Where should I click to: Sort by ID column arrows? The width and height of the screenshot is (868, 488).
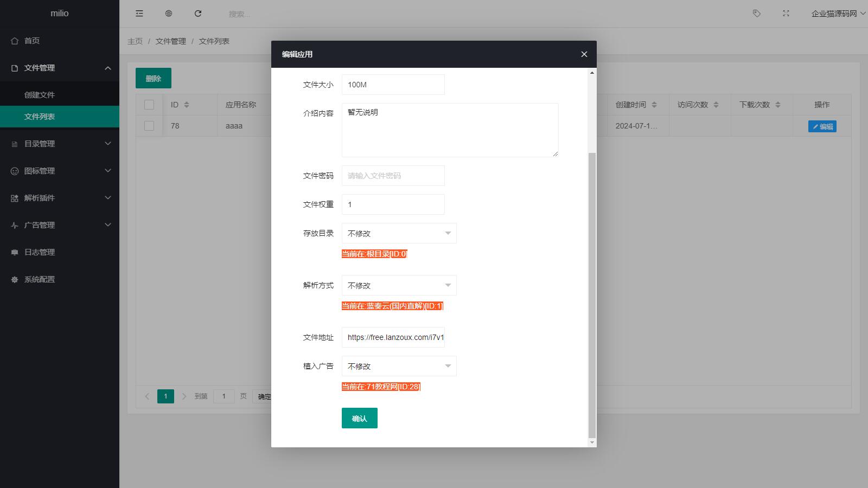(187, 105)
